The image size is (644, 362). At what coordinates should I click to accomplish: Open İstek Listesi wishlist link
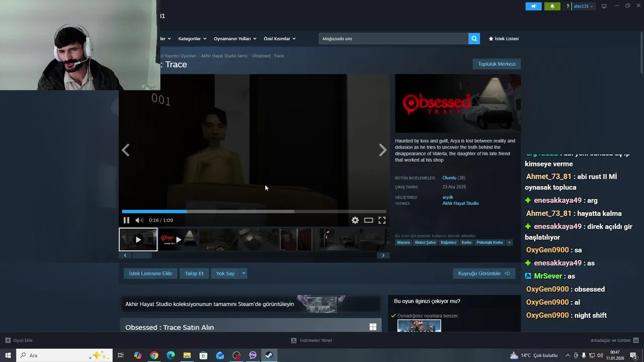tap(504, 39)
